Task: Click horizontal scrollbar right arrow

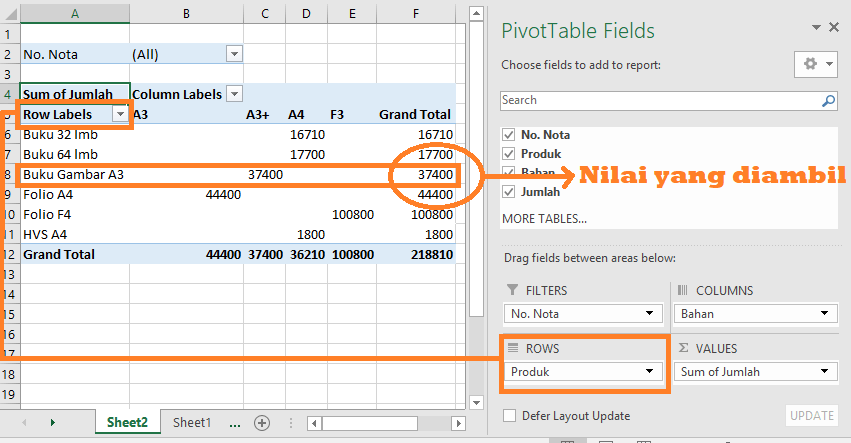Action: (459, 423)
